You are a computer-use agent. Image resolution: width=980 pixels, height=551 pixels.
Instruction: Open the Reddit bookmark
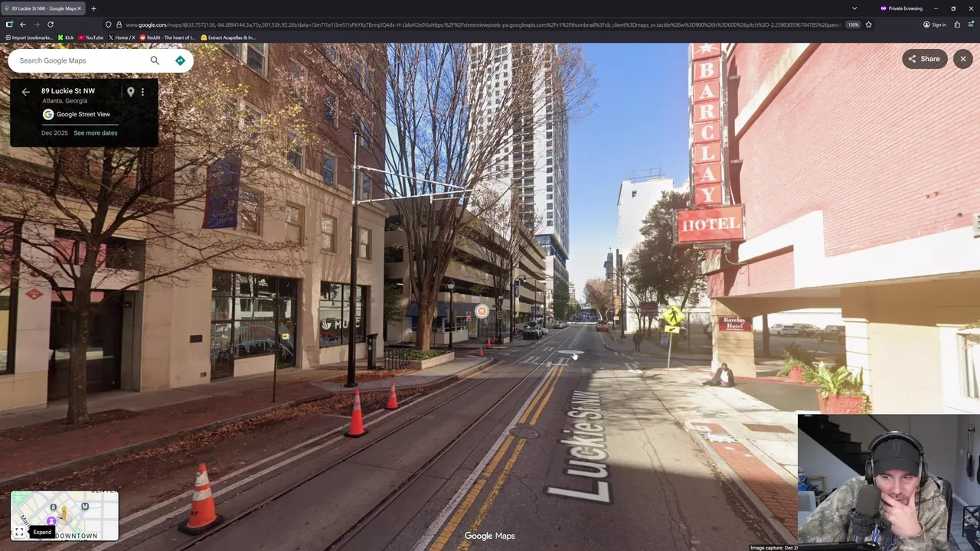tap(167, 37)
